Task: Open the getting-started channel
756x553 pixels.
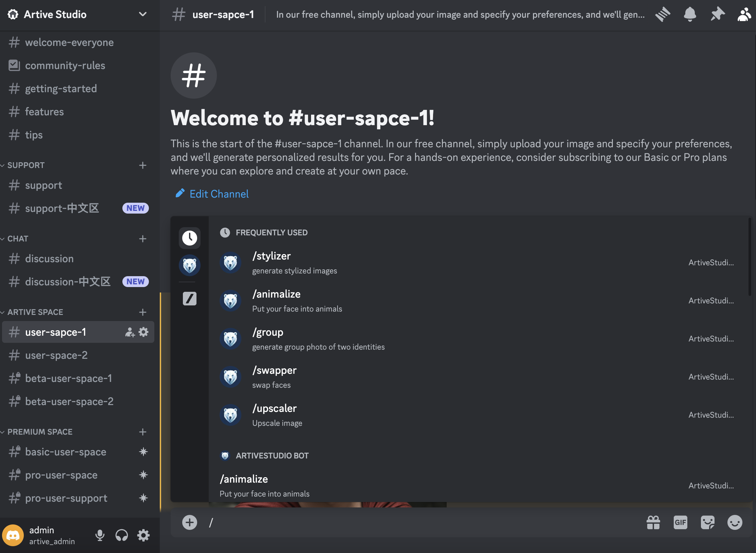Action: pyautogui.click(x=78, y=89)
